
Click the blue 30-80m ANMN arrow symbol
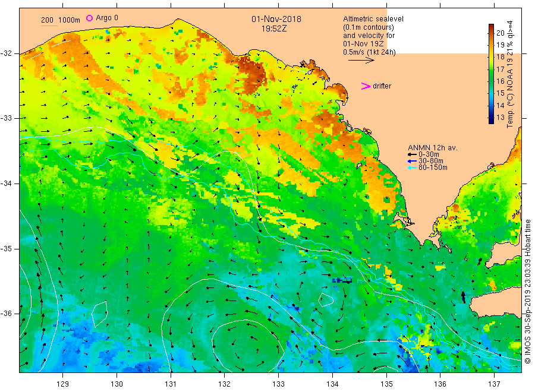pyautogui.click(x=412, y=161)
